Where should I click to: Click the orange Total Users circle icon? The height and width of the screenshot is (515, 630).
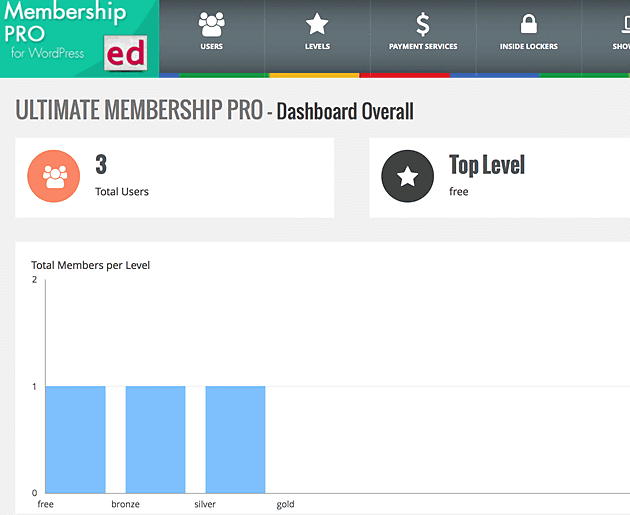53,176
